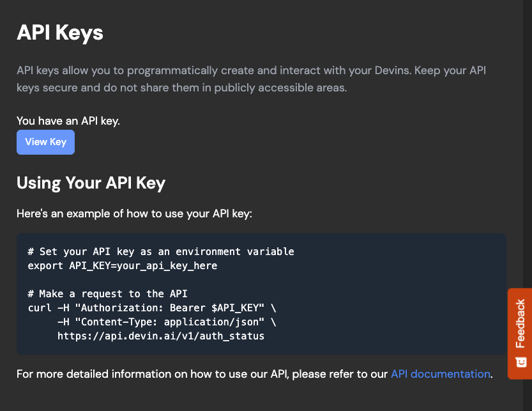Screen dimensions: 532x411
Task: Click the Content-Type: application/json header line
Action: (x=167, y=322)
